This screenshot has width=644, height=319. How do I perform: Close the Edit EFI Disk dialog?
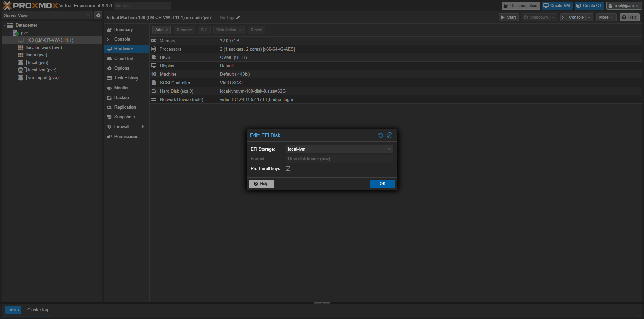[x=389, y=135]
